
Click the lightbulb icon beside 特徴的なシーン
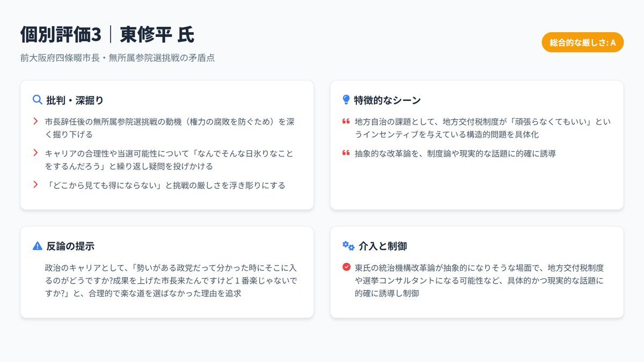[346, 100]
